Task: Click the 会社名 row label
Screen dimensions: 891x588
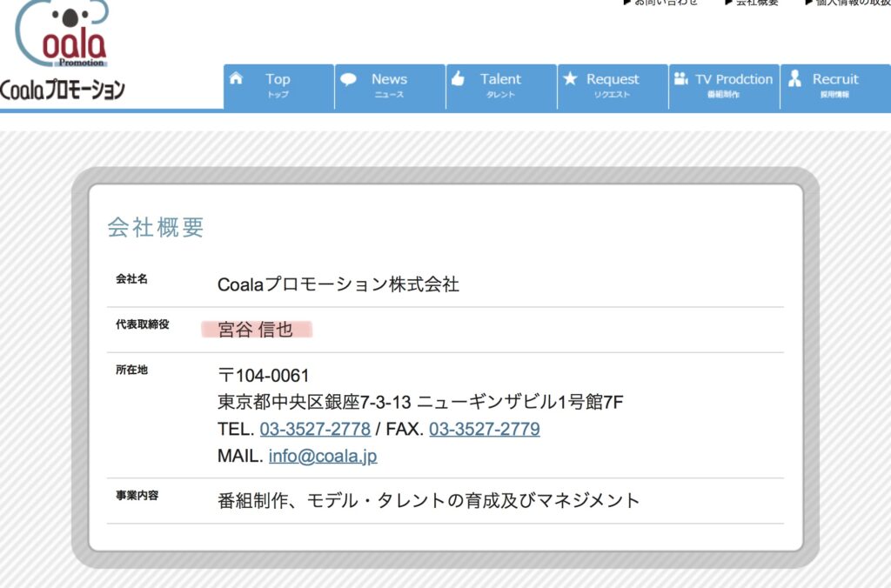Action: coord(132,279)
